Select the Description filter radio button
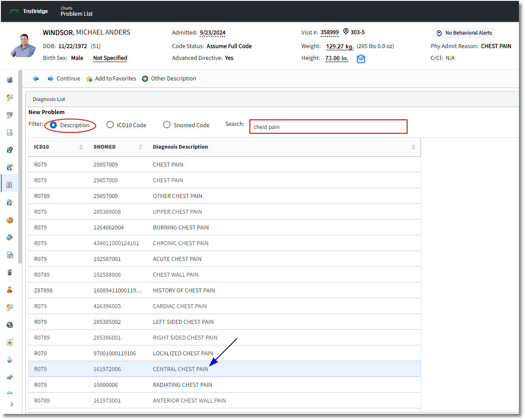This screenshot has height=420, width=525. (54, 125)
